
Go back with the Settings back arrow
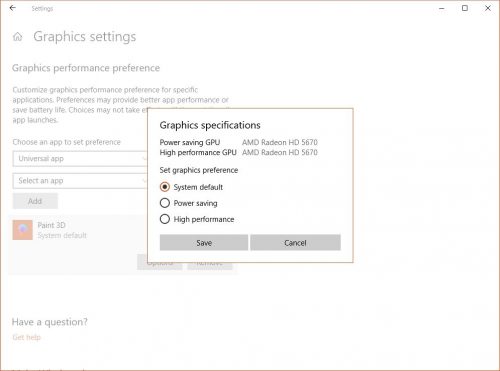click(13, 8)
